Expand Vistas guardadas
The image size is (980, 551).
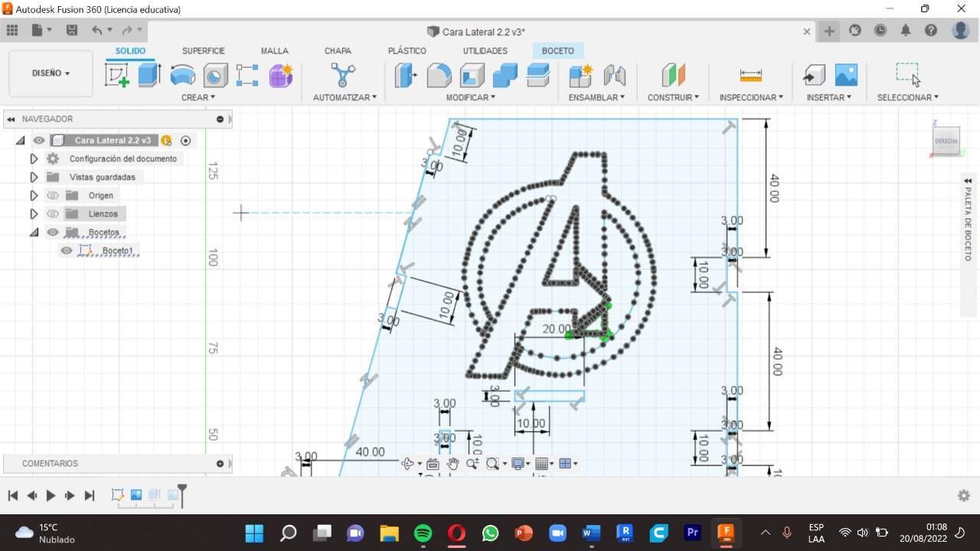tap(34, 178)
